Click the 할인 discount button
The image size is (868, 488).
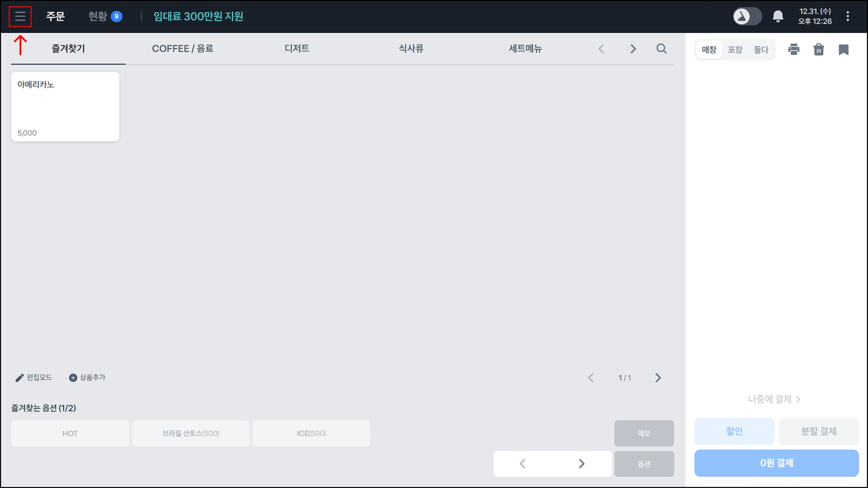(734, 431)
